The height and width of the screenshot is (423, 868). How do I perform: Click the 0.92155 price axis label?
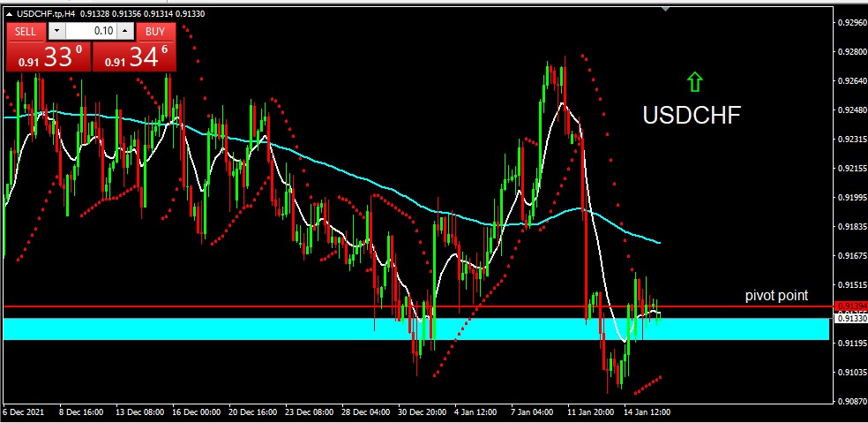851,168
